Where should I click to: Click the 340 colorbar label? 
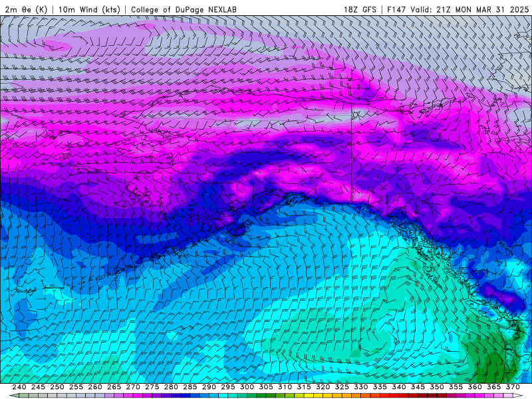coord(399,387)
